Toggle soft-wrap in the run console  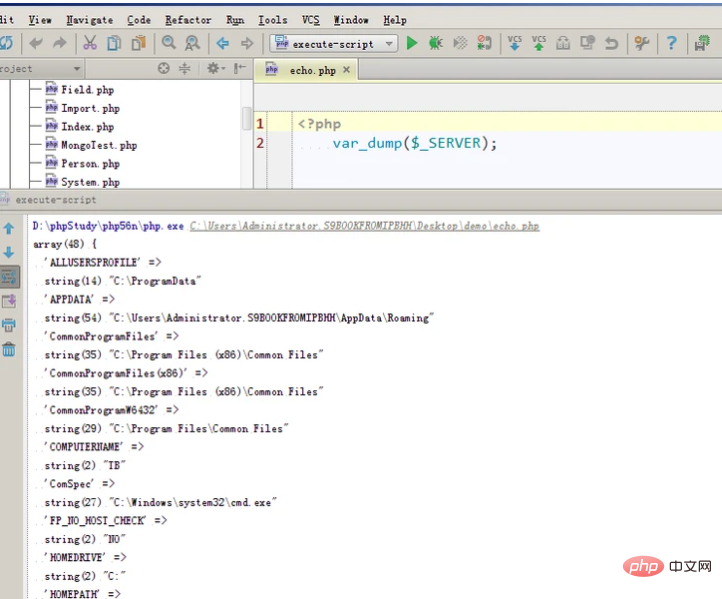pos(9,277)
